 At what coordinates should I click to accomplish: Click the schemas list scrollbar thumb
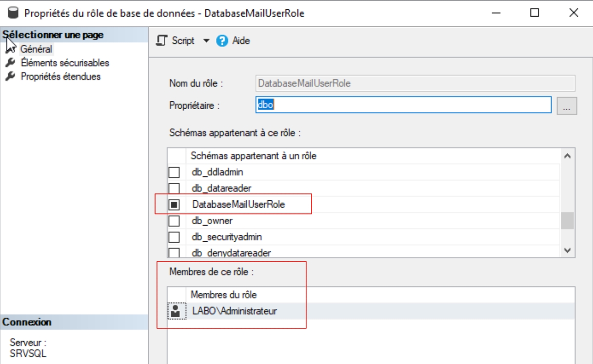point(567,221)
